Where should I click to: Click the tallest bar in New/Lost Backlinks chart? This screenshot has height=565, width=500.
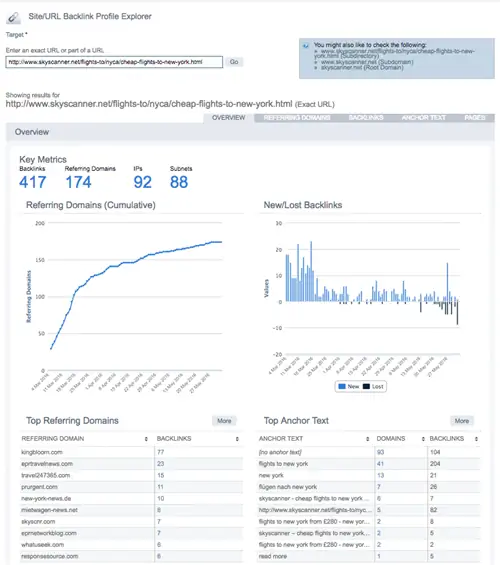pos(311,271)
